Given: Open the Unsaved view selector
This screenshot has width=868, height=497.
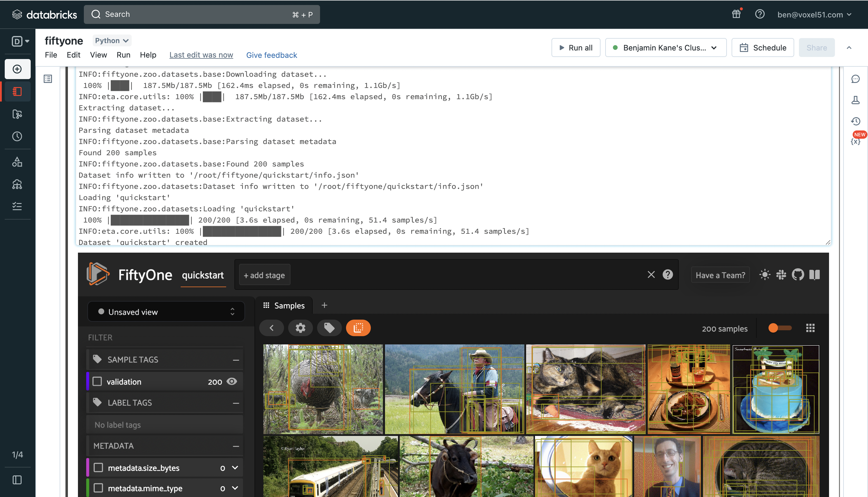Looking at the screenshot, I should 166,312.
